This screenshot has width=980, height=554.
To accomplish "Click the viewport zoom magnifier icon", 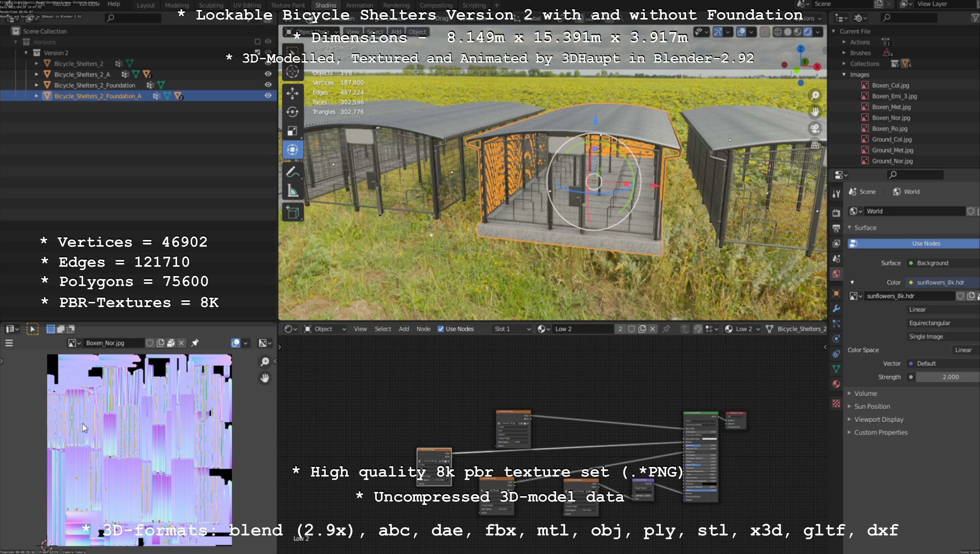I will click(815, 96).
